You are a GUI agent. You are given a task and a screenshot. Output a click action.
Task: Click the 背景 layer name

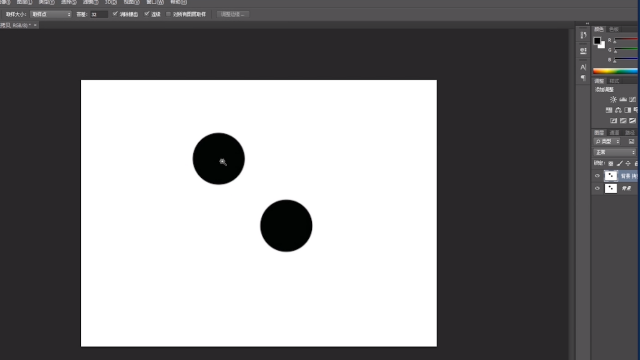click(626, 188)
